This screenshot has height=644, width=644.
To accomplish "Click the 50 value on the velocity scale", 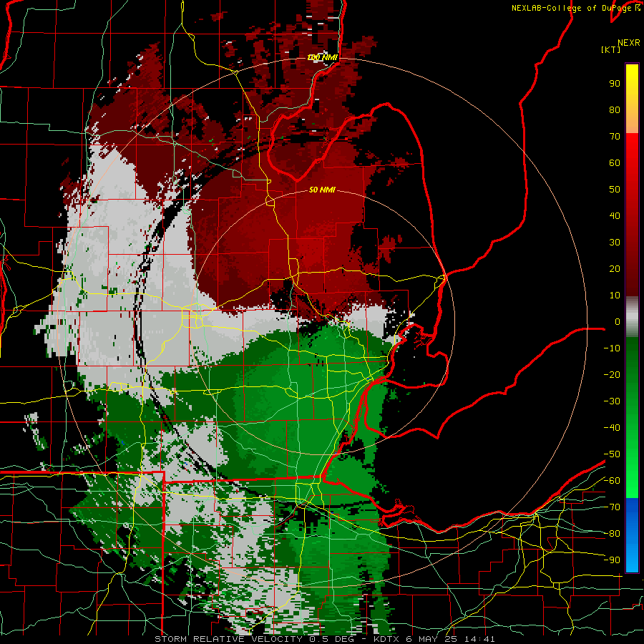I will [x=615, y=190].
